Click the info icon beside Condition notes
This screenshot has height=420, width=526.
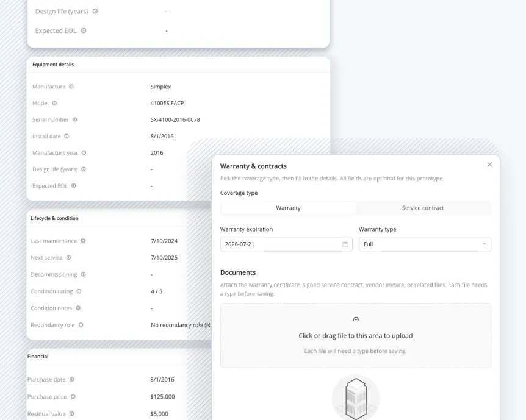(78, 308)
